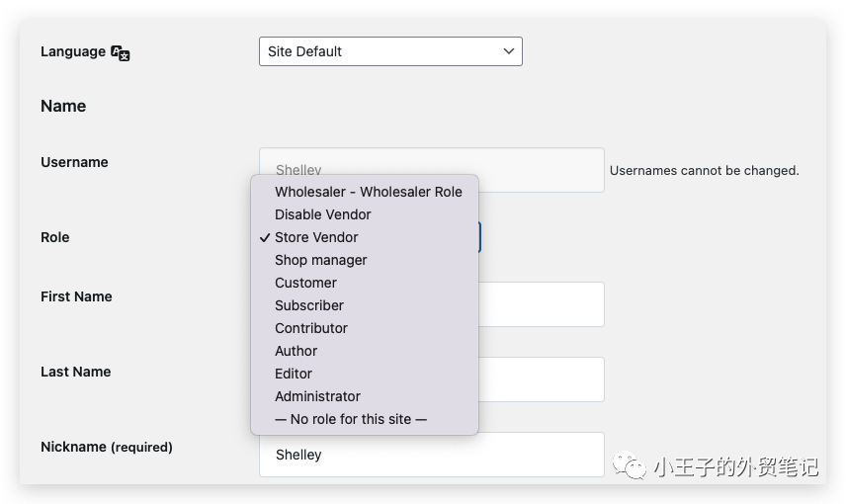Select Author role option
This screenshot has width=846, height=504.
click(365, 350)
